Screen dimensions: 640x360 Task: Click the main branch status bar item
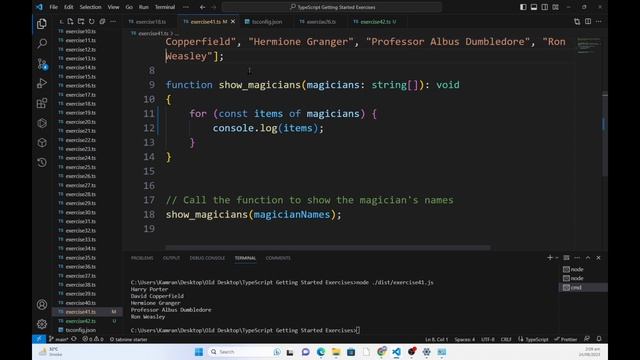59,339
